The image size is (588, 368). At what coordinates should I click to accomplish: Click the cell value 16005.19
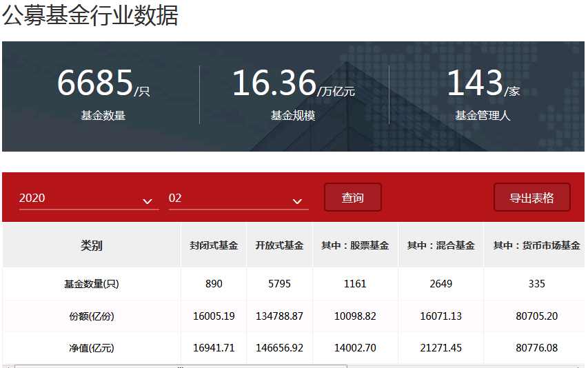pyautogui.click(x=214, y=316)
